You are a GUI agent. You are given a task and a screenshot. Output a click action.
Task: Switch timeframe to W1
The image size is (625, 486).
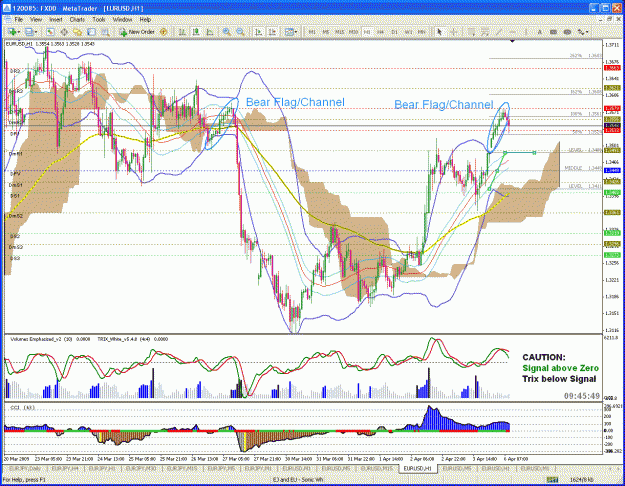pos(408,32)
